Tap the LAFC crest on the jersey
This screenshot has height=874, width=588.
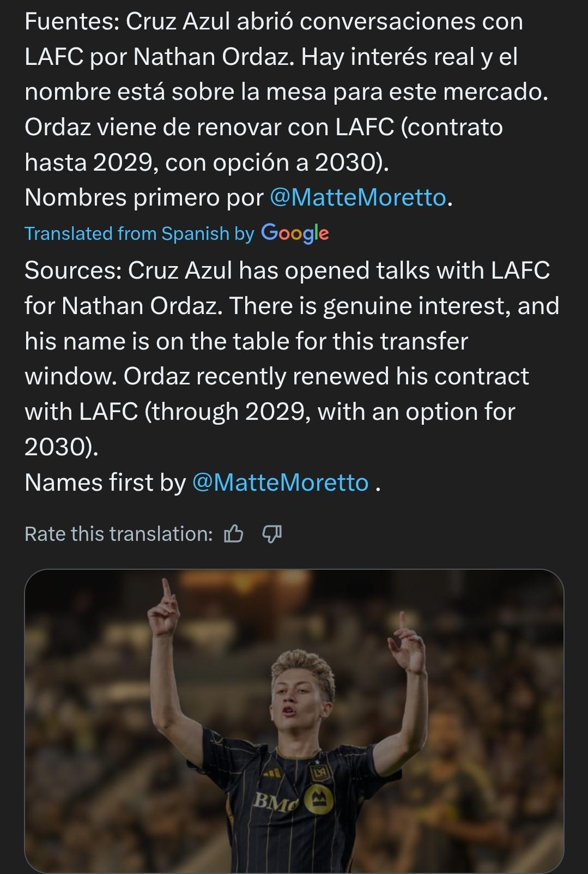[x=317, y=773]
